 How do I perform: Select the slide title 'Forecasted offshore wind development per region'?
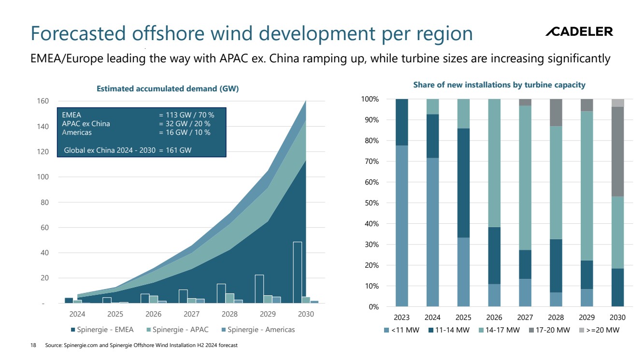252,34
